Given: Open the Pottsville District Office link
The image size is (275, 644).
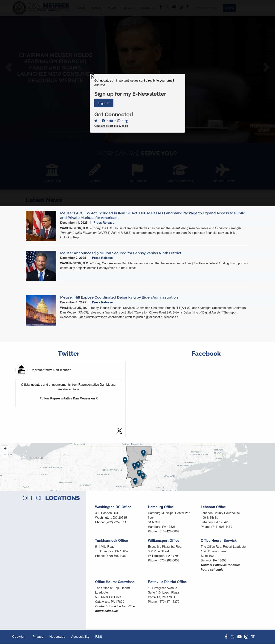Looking at the screenshot, I should [x=167, y=582].
